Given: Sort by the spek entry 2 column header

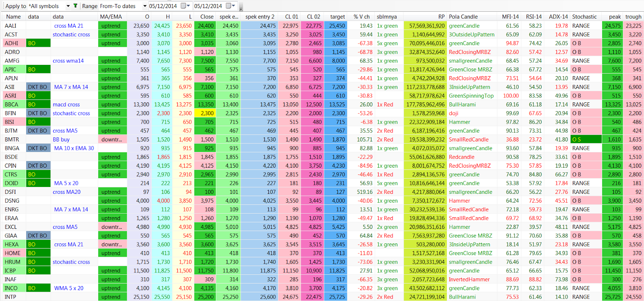Looking at the screenshot, I should point(260,17).
